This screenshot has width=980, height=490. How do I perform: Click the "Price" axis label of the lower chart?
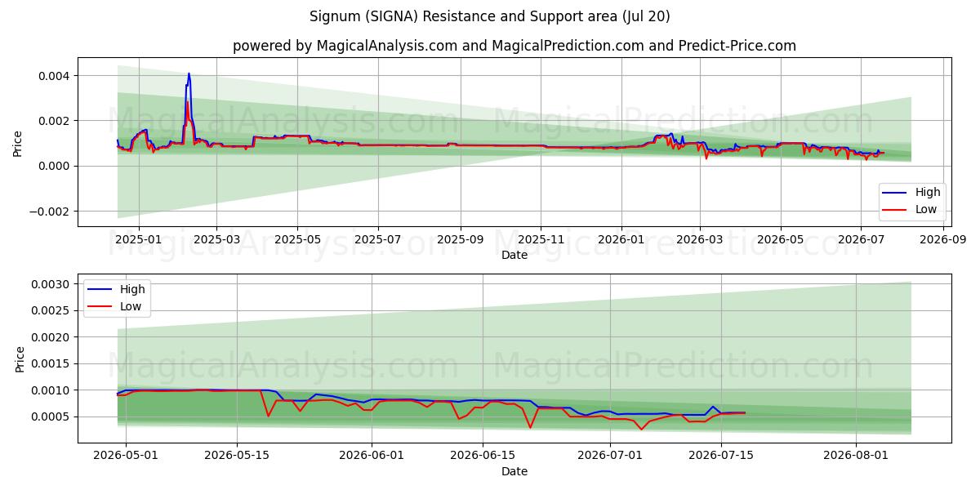pos(20,359)
